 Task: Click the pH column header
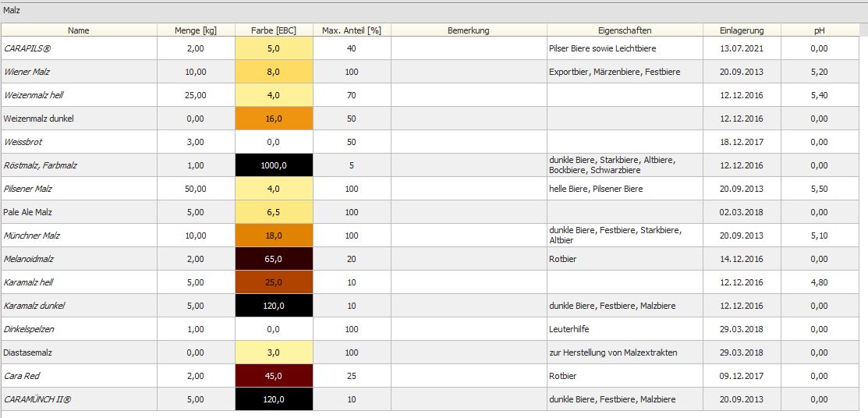819,30
